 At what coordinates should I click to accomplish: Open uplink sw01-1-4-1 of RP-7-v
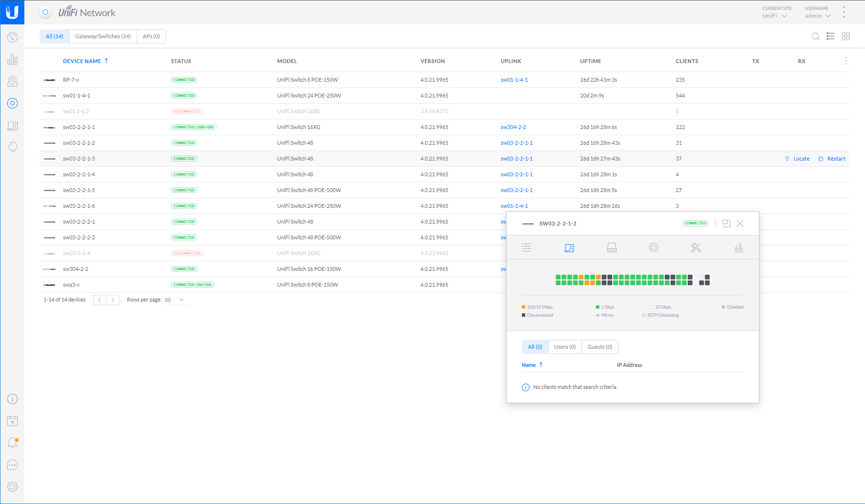coord(514,80)
